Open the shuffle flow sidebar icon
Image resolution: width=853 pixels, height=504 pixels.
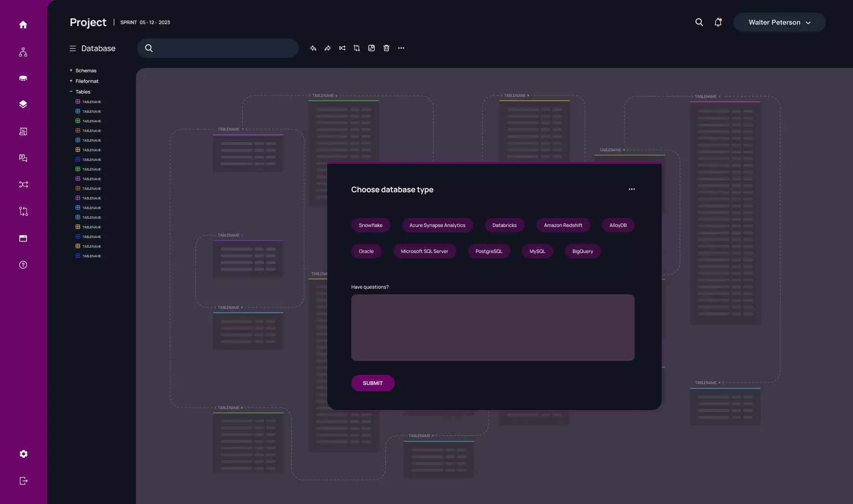point(23,185)
